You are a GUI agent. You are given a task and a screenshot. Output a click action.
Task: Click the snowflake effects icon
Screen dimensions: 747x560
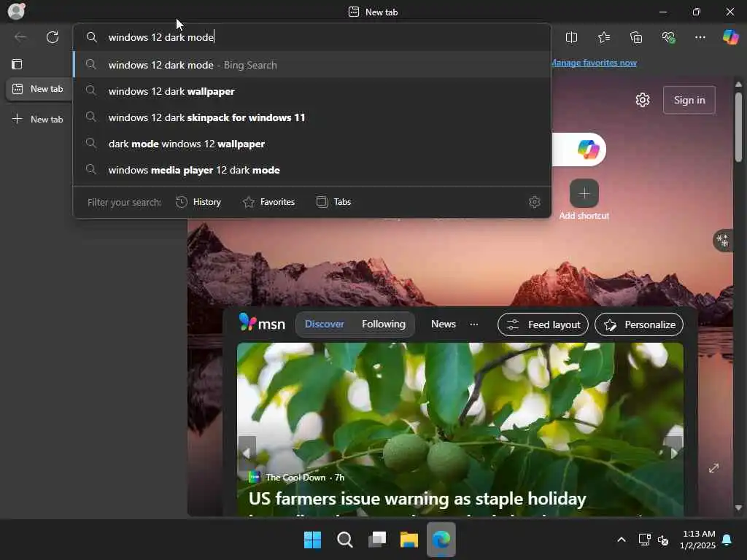(723, 241)
